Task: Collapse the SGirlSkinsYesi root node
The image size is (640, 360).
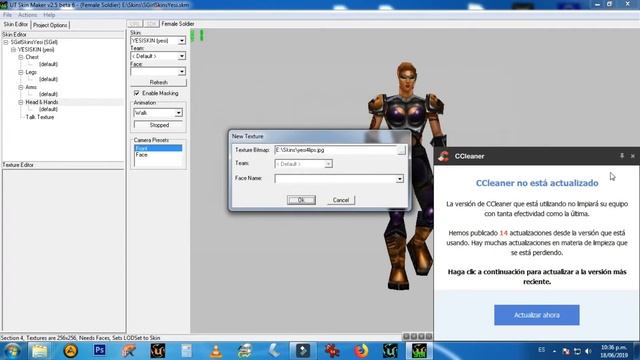Action: coord(6,42)
